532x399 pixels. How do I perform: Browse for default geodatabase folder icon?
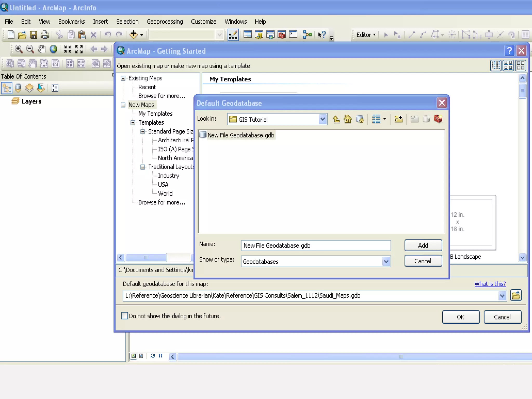[x=516, y=295]
